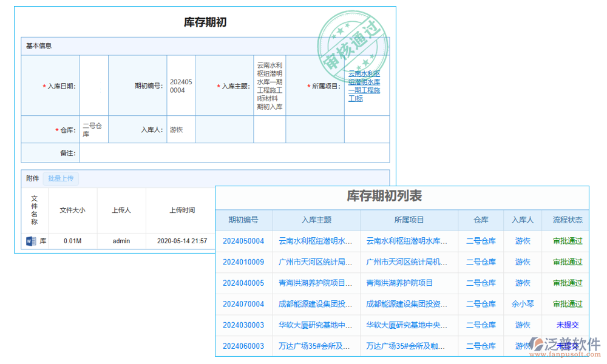Select the 期初编号 column header
607x364 pixels.
[243, 220]
